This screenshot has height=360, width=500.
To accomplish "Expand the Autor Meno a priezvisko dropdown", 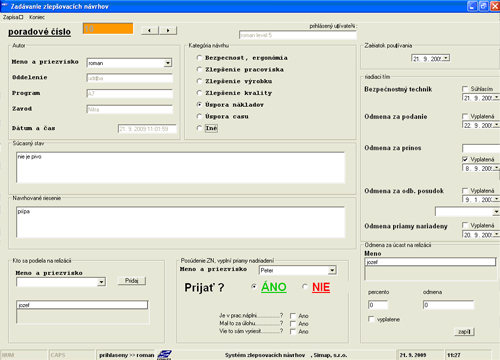I will (168, 63).
